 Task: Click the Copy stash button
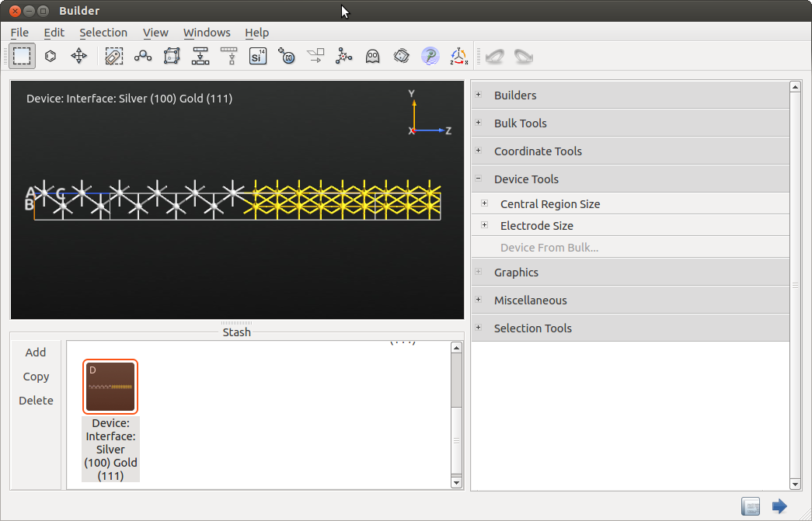[36, 377]
